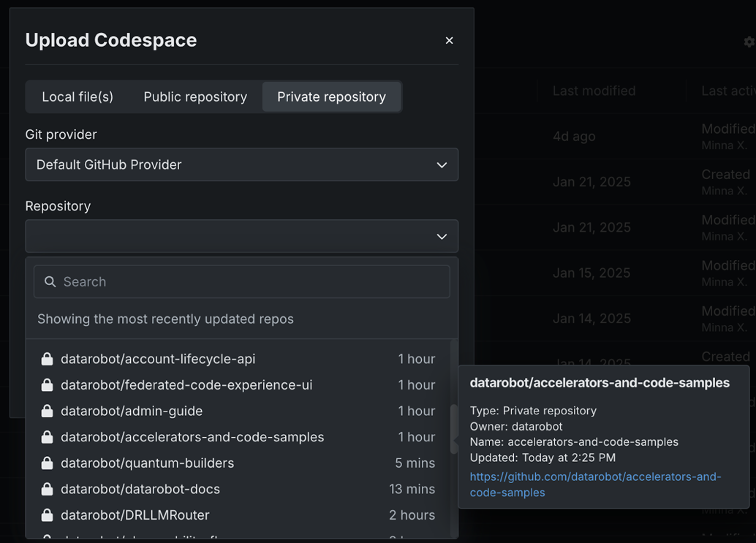Click the repository list scrollbar
The width and height of the screenshot is (756, 543).
[x=454, y=429]
